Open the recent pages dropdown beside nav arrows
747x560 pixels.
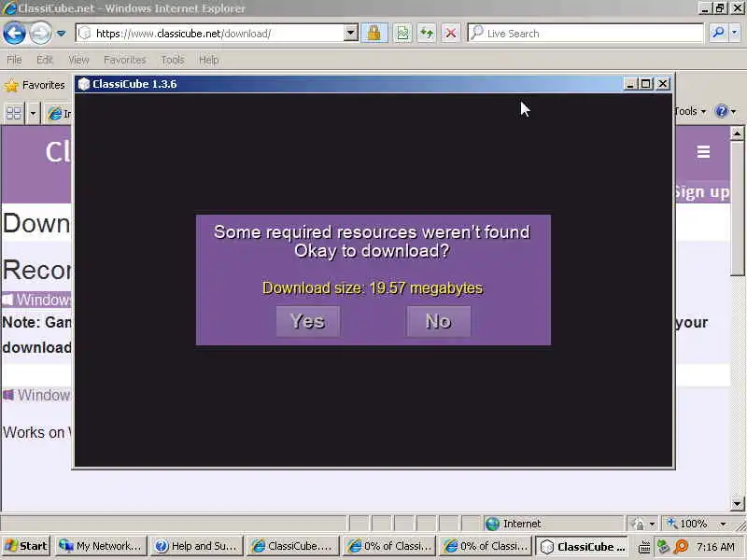pyautogui.click(x=62, y=34)
